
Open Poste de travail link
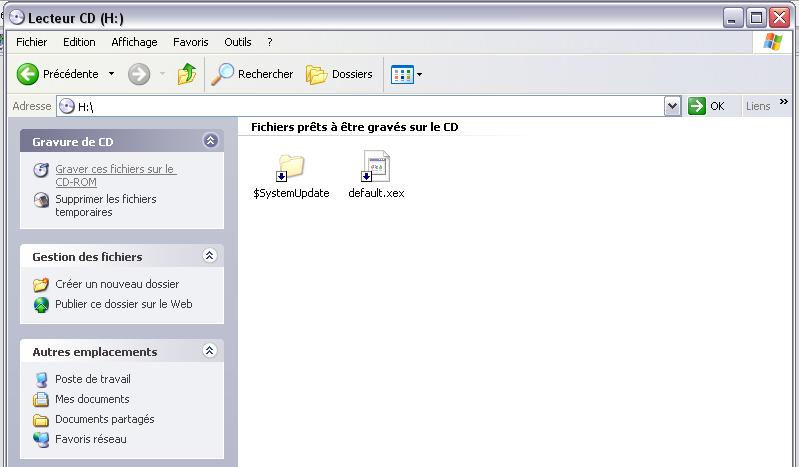pyautogui.click(x=93, y=379)
